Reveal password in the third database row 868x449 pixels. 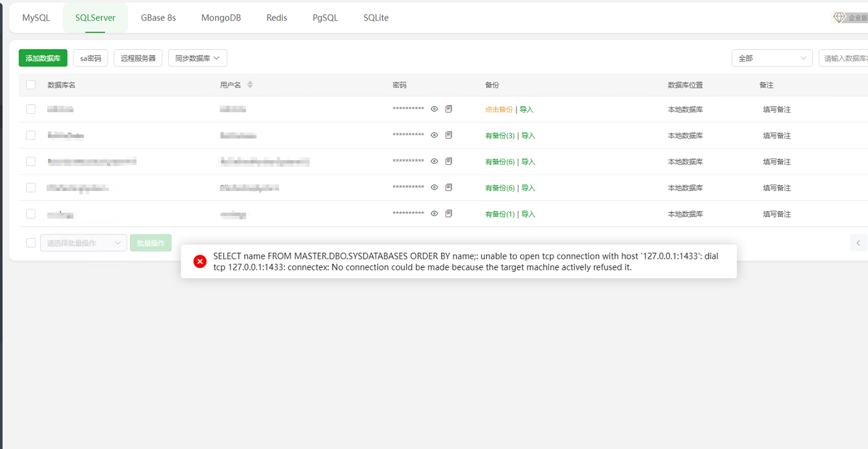434,161
